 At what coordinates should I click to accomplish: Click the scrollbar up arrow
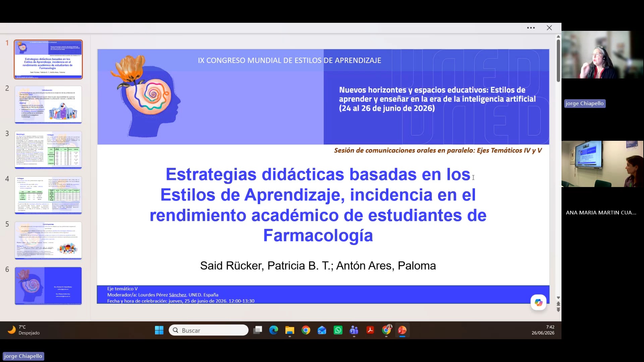(x=558, y=36)
